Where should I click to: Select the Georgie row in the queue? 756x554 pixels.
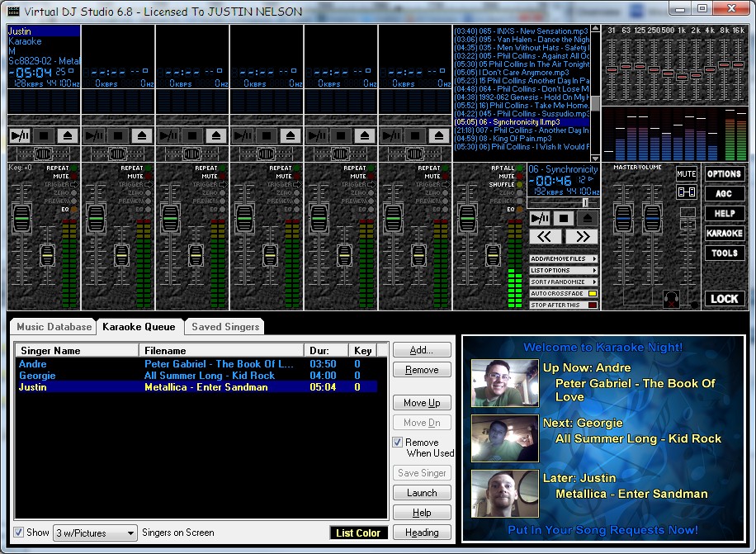(196, 376)
